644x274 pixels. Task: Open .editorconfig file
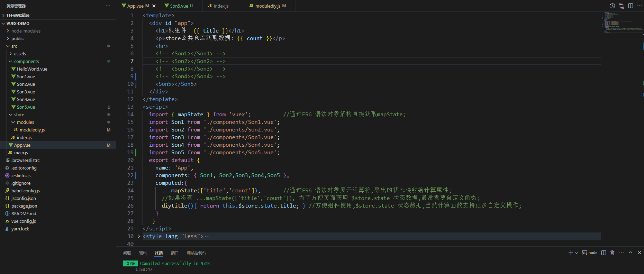[x=58, y=168]
